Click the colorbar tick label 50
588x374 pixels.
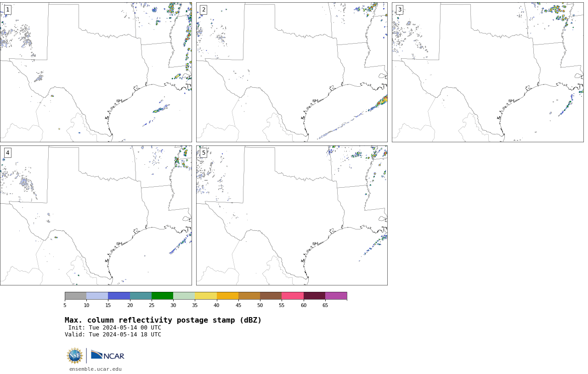tap(260, 305)
